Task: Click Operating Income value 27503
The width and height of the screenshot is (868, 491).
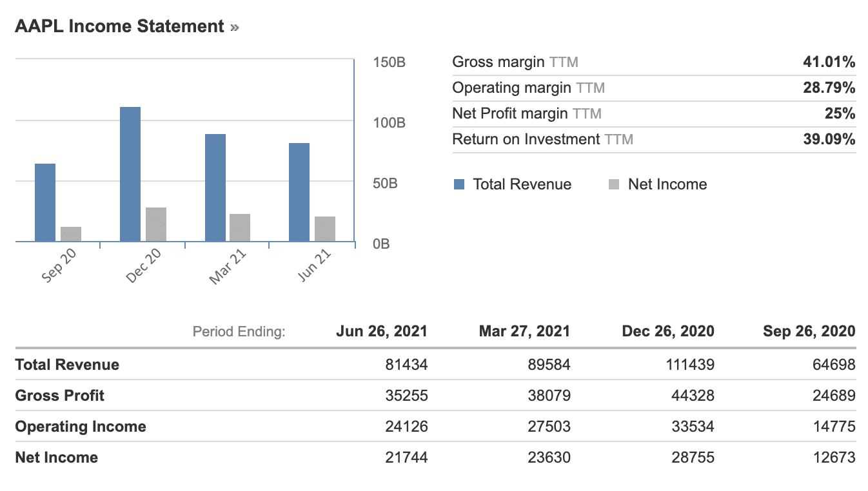Action: point(550,427)
